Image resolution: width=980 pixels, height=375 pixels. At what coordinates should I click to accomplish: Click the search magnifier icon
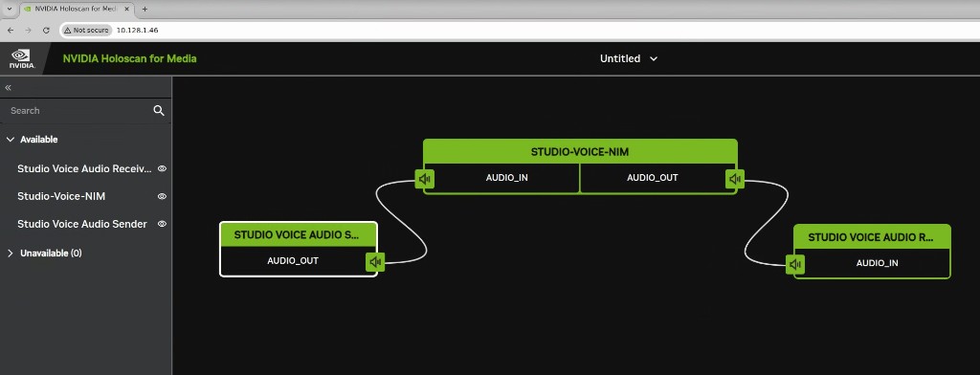point(159,111)
